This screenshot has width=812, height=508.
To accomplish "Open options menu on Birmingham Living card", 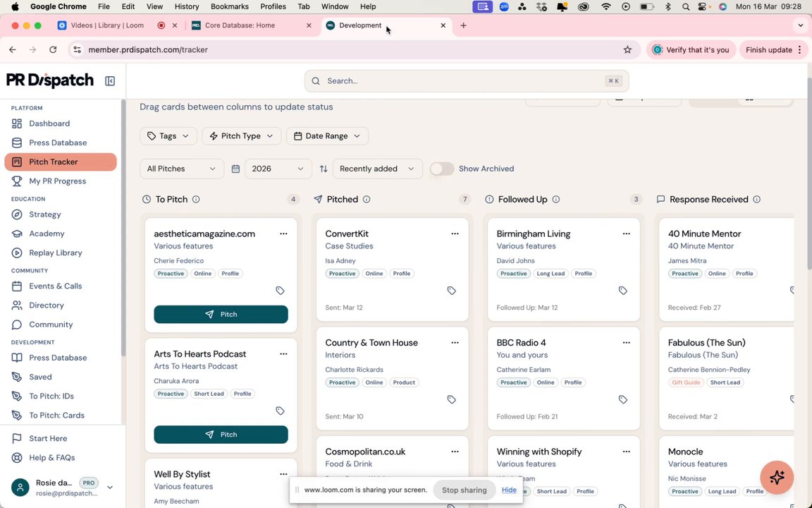I will [x=627, y=234].
